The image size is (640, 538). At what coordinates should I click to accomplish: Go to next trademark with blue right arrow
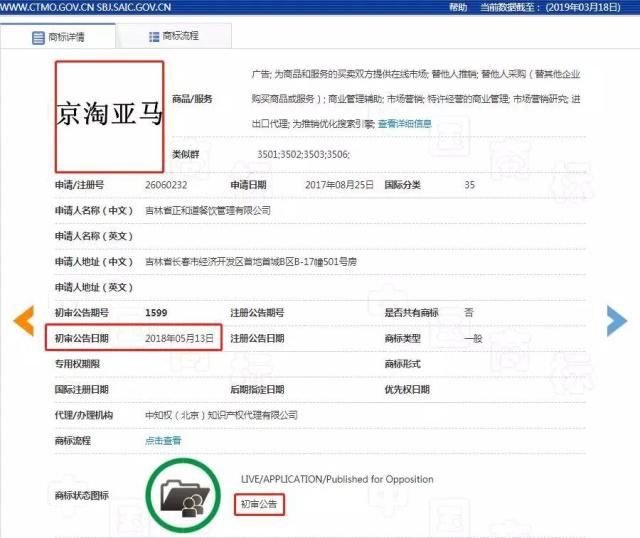pos(617,319)
